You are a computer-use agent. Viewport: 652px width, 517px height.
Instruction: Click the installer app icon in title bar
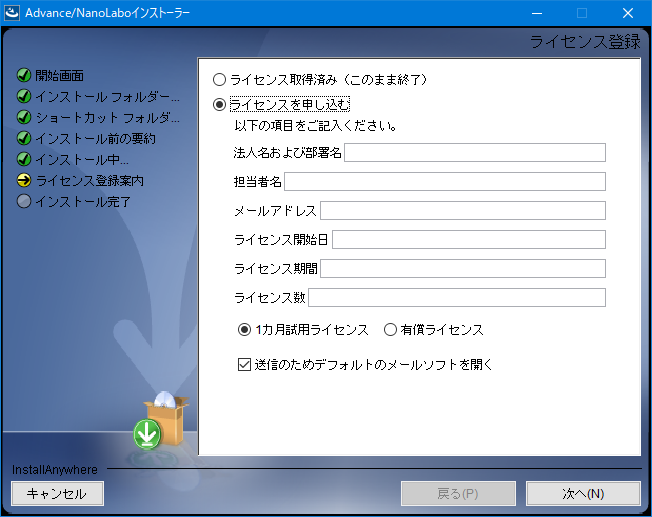(x=12, y=12)
